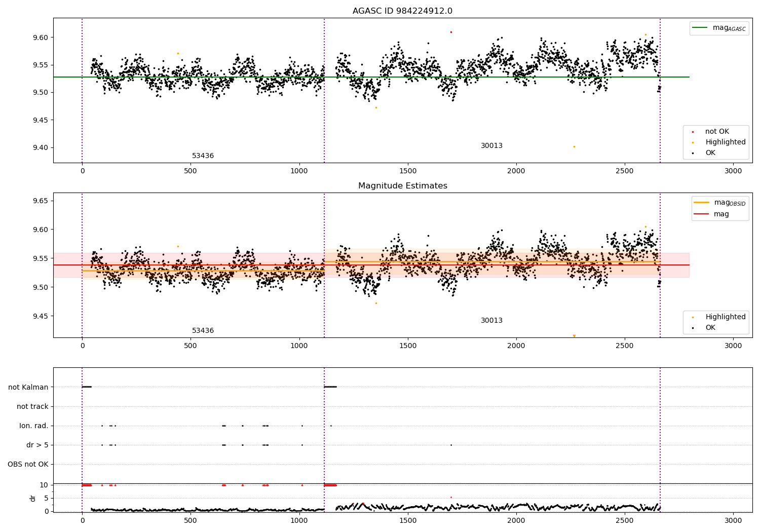Screen dimensions: 760x532
Task: Click the 'Ion. rad.' row label
Action: coord(34,426)
